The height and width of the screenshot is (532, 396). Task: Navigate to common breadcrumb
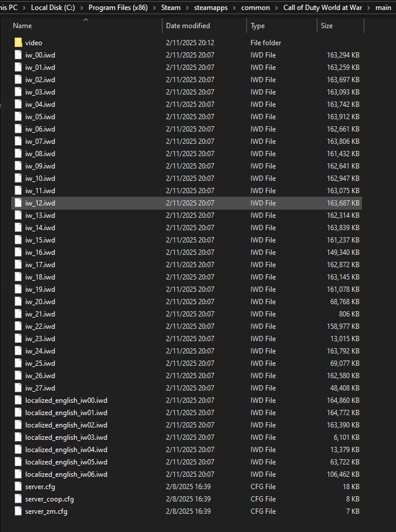[x=255, y=8]
